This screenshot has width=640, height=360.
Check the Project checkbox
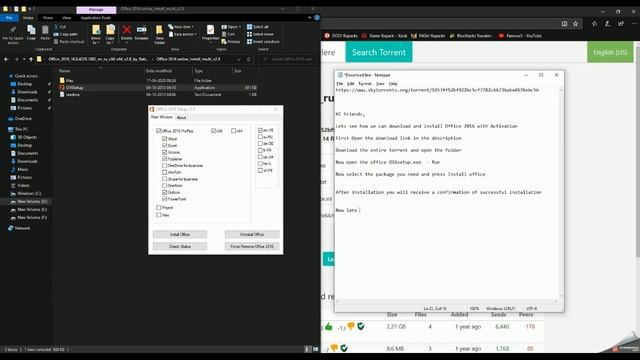158,208
